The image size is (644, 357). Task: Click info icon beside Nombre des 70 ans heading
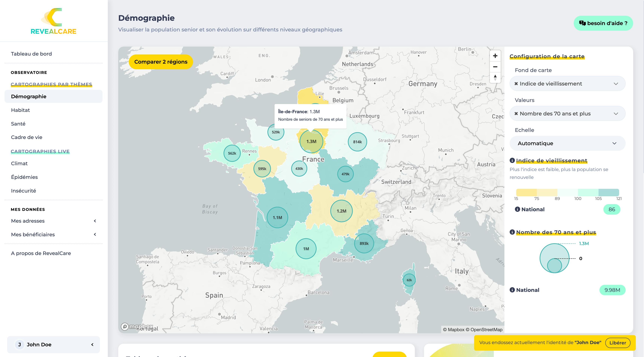512,232
